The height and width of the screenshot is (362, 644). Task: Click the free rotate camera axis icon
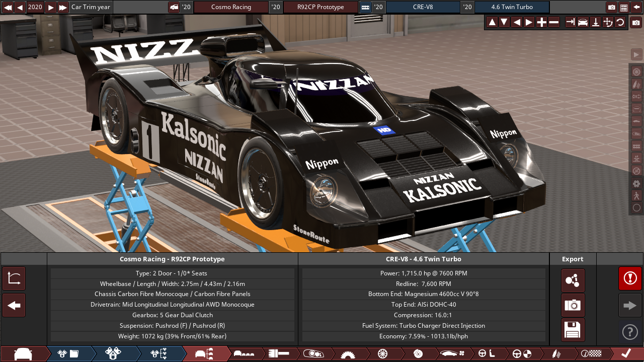[607, 22]
